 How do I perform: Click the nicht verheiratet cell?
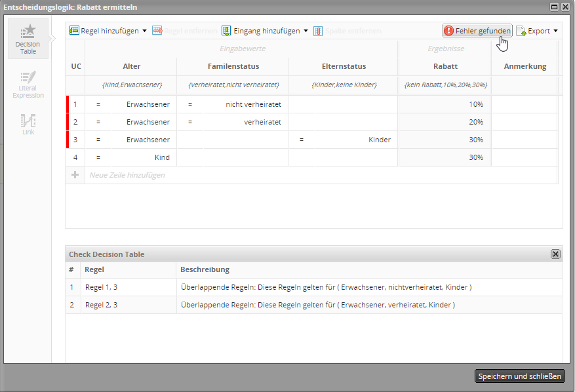pyautogui.click(x=246, y=104)
